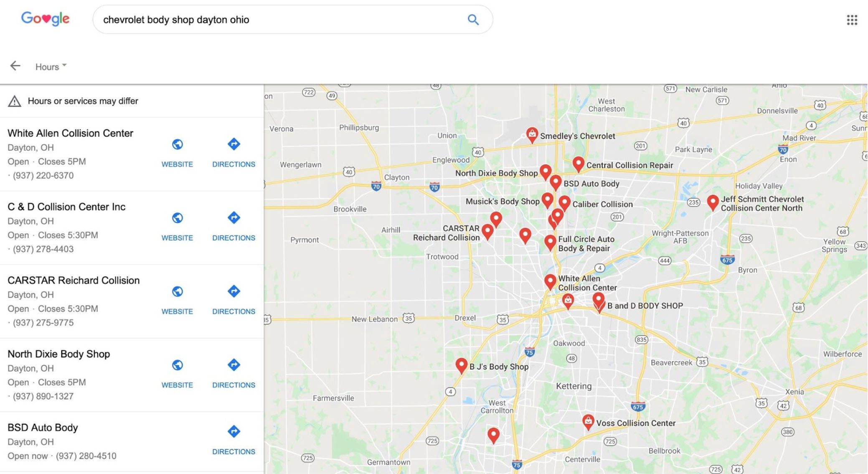Screen dimensions: 868x474
Task: Click phone number (937) 275-9775
Action: coord(43,323)
